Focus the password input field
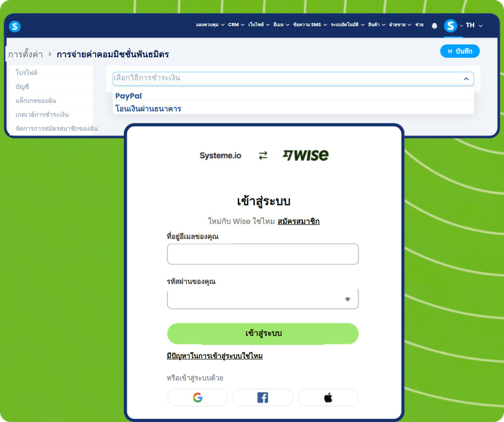 [x=263, y=299]
